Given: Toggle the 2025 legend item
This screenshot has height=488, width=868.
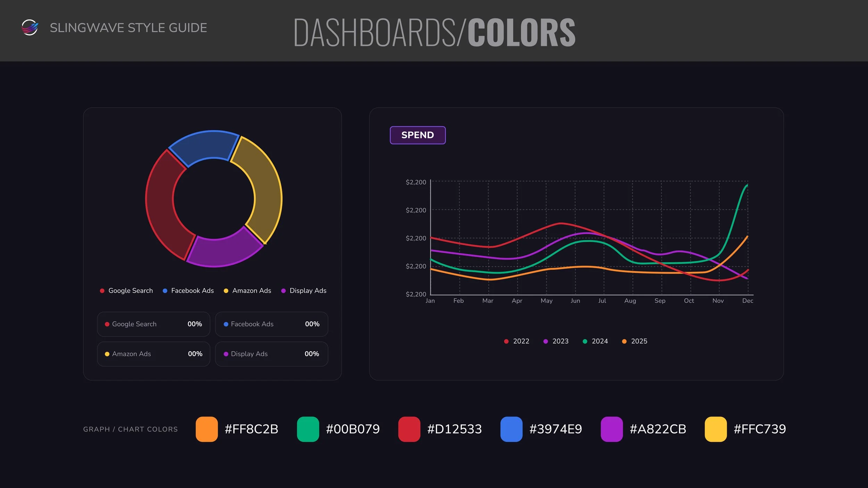Looking at the screenshot, I should 634,341.
